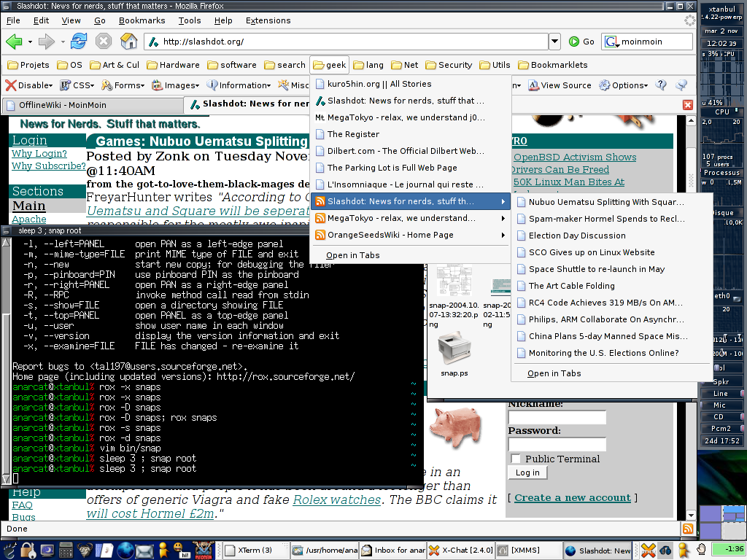Open the URL bar history dropdown
This screenshot has height=560, width=747.
554,42
